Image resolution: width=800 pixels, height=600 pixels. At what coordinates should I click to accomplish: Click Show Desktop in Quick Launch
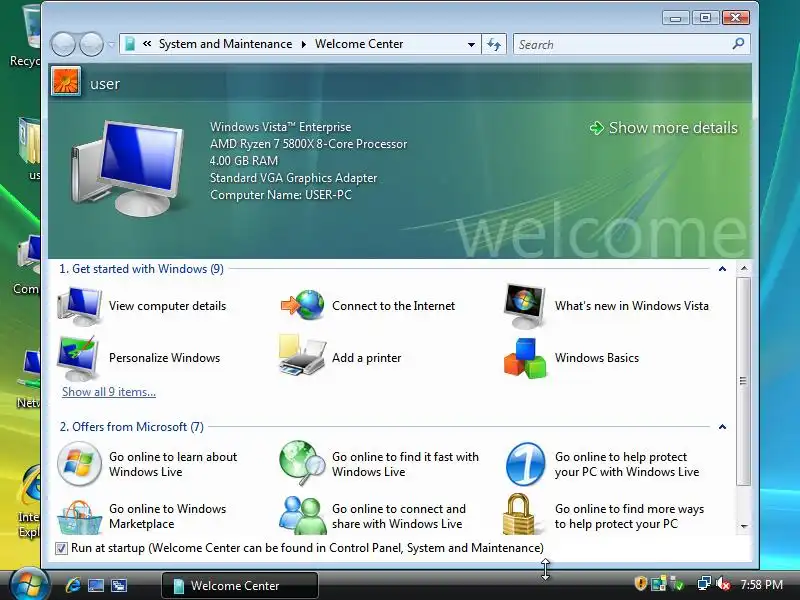(96, 585)
